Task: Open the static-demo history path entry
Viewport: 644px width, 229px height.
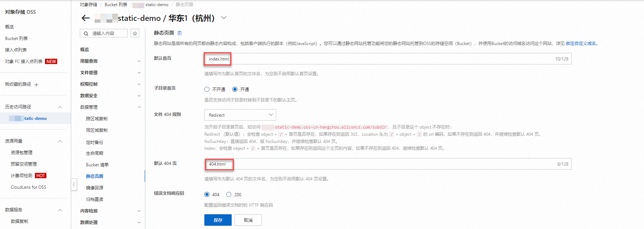Action: point(28,118)
